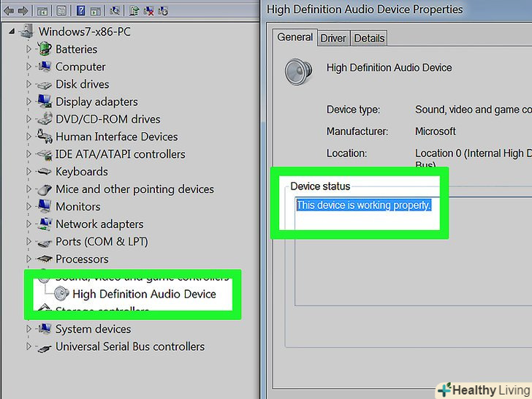
Task: Click the Keyboards category icon
Action: [x=45, y=172]
